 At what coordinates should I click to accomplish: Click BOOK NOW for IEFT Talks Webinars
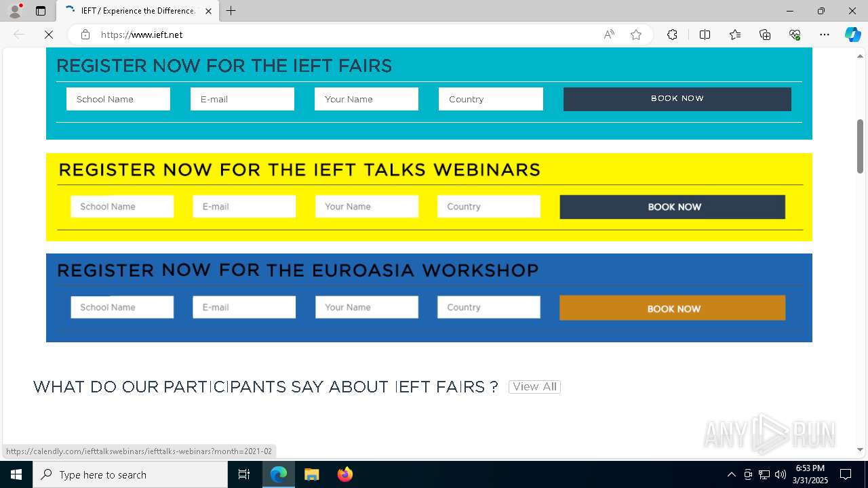(673, 207)
